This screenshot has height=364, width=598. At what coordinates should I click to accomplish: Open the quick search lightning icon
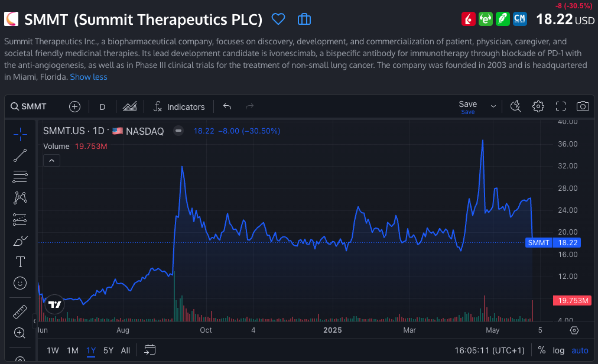(x=516, y=106)
